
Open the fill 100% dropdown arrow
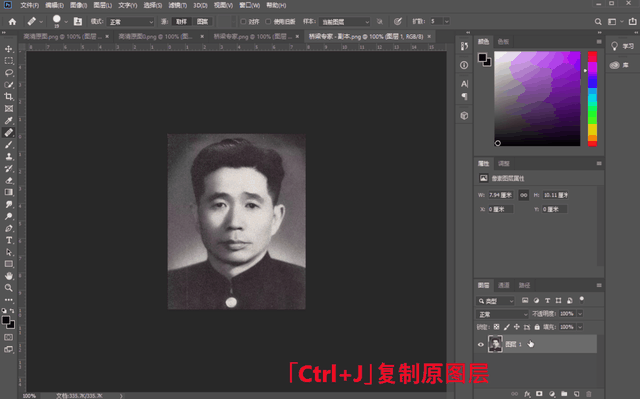pos(580,327)
